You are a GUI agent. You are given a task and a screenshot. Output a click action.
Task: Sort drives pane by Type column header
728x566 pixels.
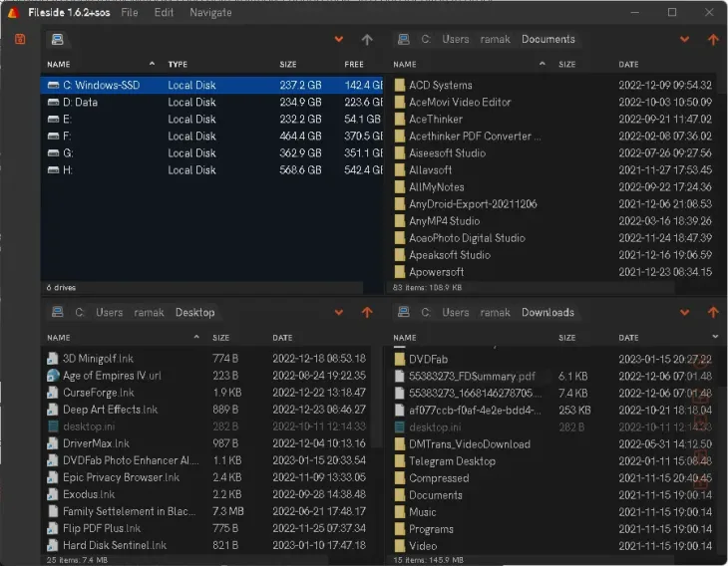point(178,64)
